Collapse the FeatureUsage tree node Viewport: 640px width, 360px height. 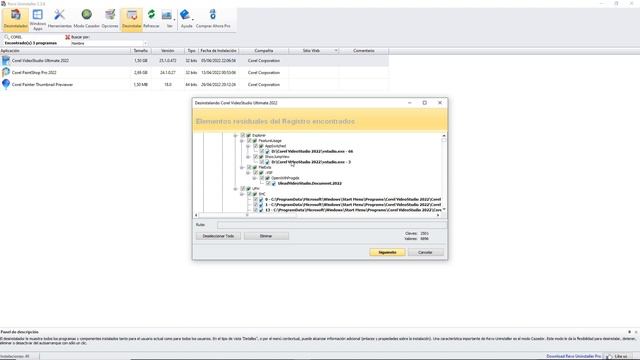[x=242, y=140]
